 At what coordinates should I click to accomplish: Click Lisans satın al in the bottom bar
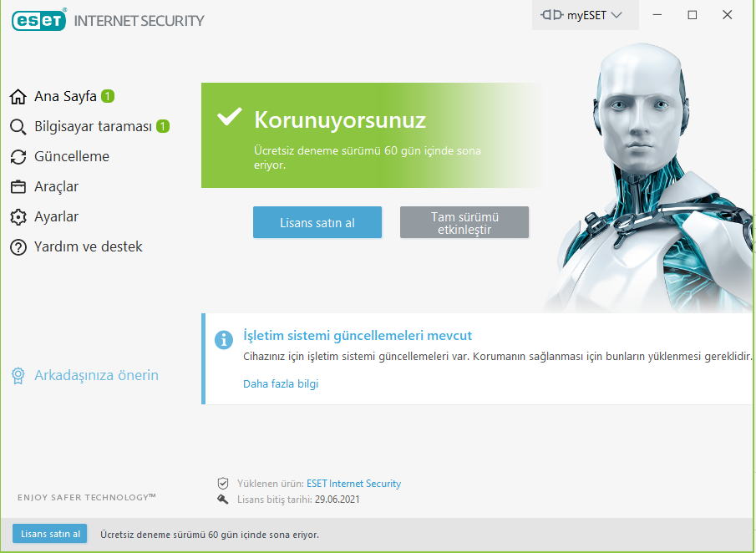pos(49,534)
